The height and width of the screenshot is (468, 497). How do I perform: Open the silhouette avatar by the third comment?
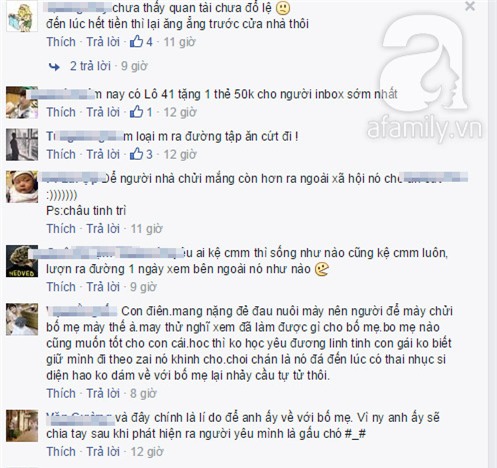coord(22,145)
